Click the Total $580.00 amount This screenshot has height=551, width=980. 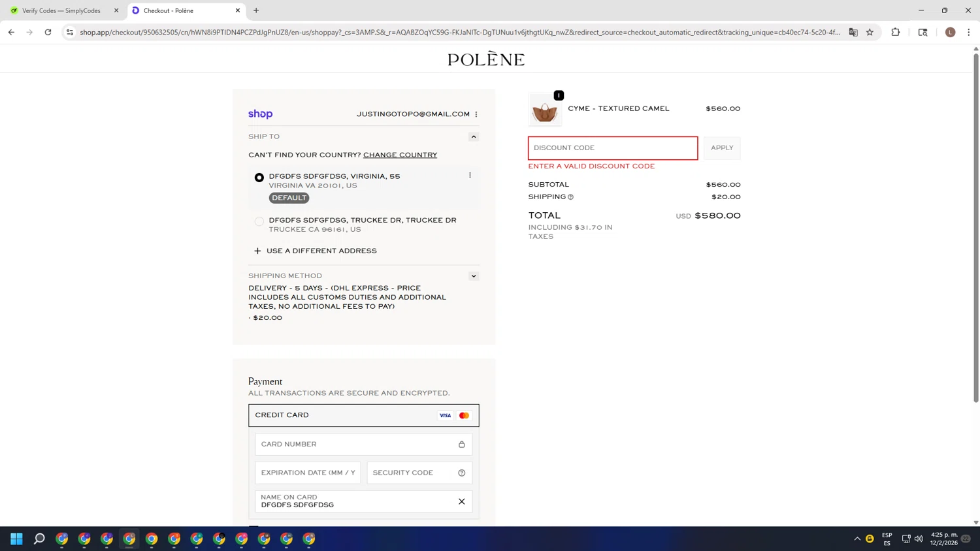(717, 215)
